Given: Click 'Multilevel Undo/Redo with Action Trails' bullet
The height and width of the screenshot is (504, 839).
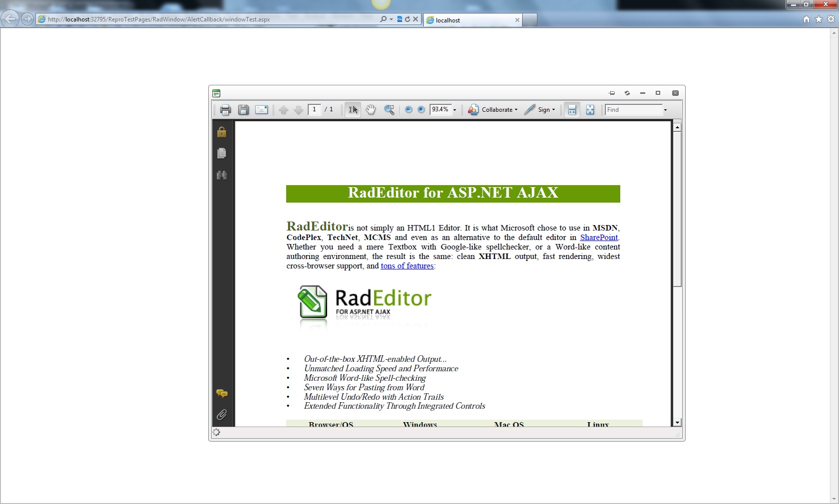Looking at the screenshot, I should pyautogui.click(x=374, y=397).
